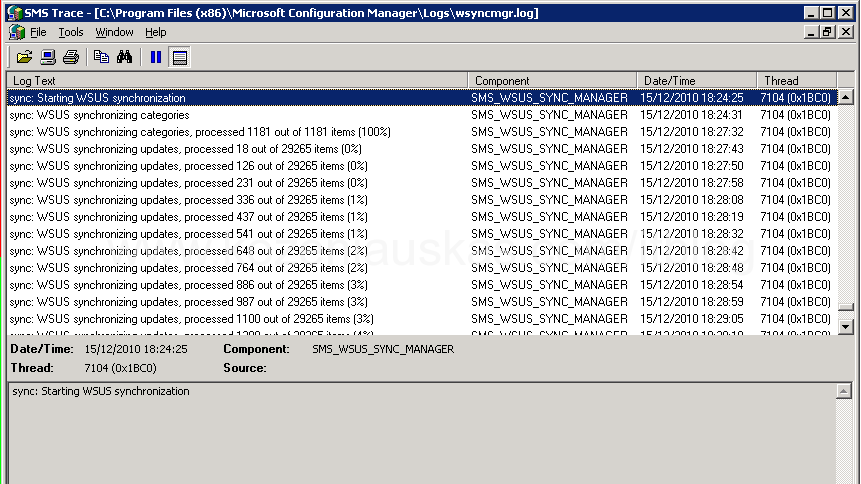Sort by the Date/Time column header

(x=697, y=81)
